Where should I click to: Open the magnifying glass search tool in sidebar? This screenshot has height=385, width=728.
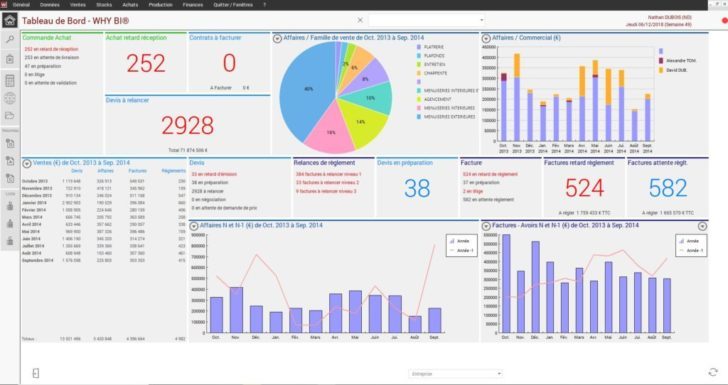10,39
